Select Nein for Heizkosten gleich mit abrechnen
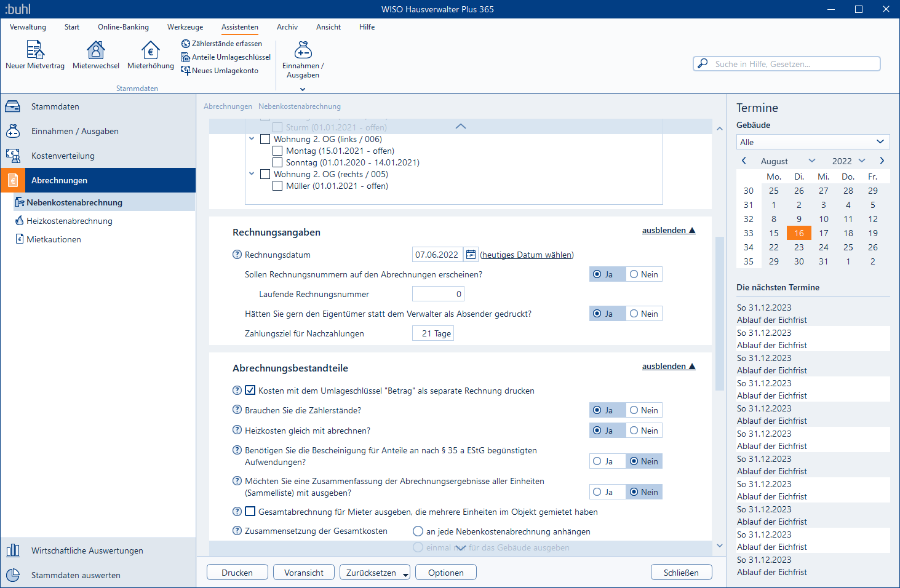900x588 pixels. (643, 431)
